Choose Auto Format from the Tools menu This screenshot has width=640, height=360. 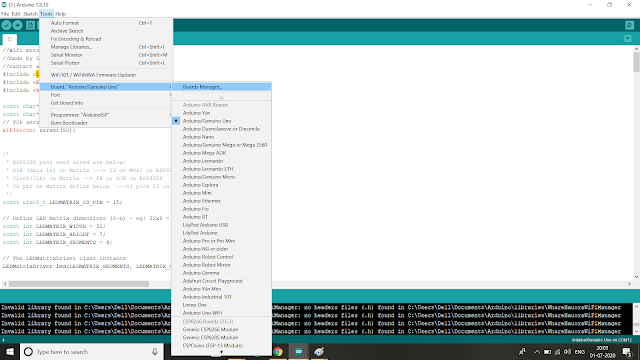pos(106,23)
